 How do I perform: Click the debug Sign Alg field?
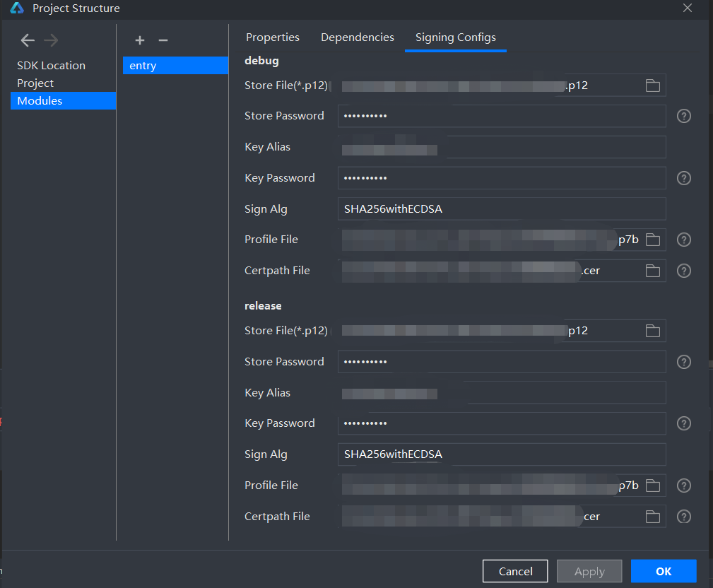click(x=501, y=209)
